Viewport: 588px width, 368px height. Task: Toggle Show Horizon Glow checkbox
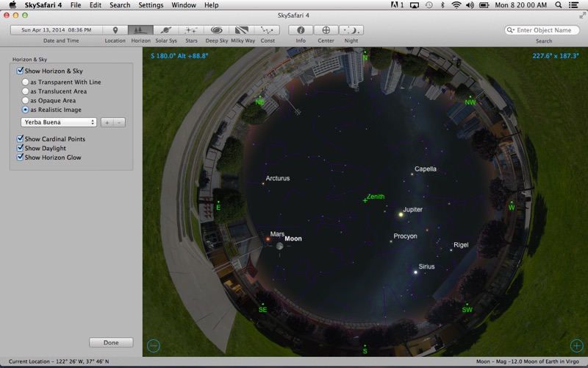21,158
